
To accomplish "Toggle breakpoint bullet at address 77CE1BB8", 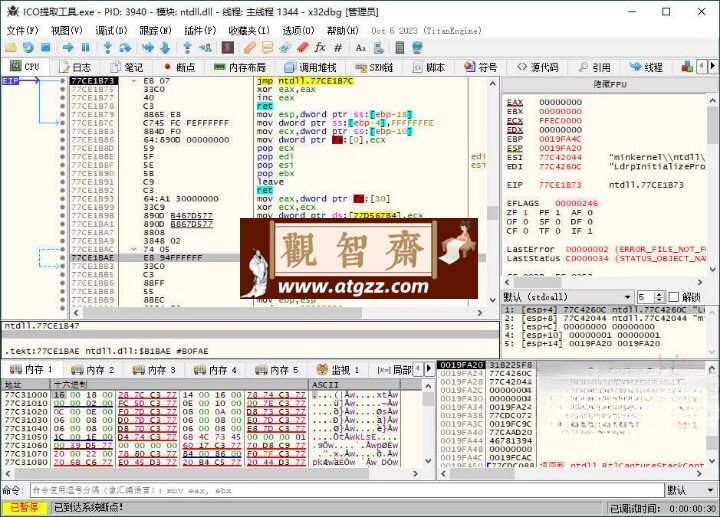I will 62,292.
